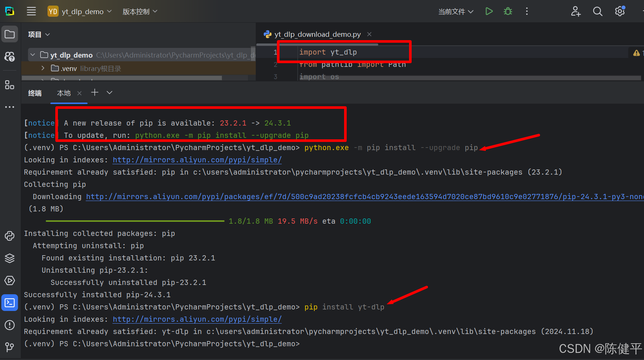Image resolution: width=644 pixels, height=360 pixels.
Task: Click the pip download progress bar
Action: click(x=135, y=221)
